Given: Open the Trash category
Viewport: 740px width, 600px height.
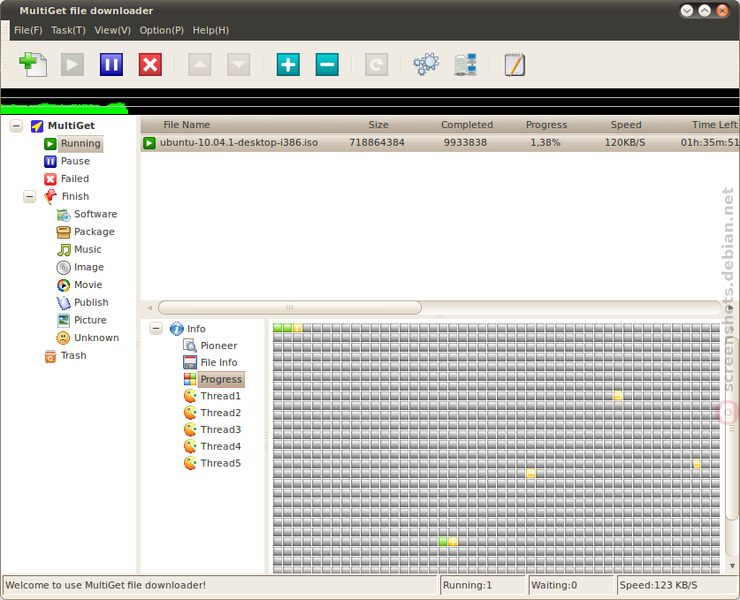Looking at the screenshot, I should coord(73,355).
